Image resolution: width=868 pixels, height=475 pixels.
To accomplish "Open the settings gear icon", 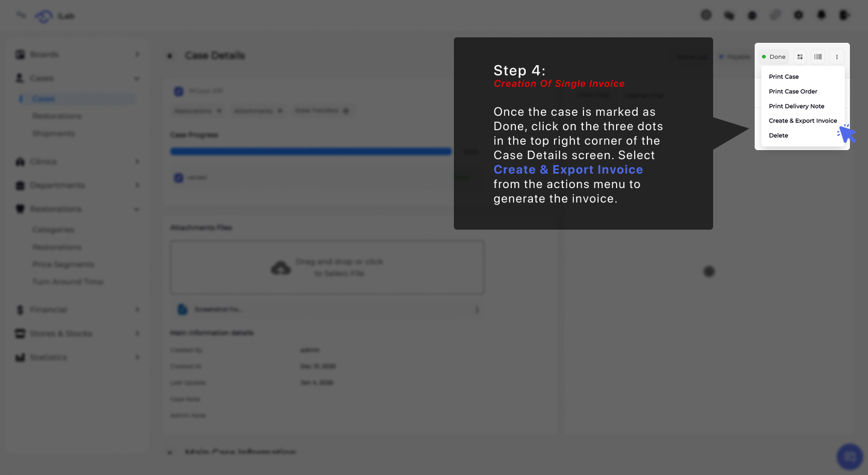I will point(799,15).
